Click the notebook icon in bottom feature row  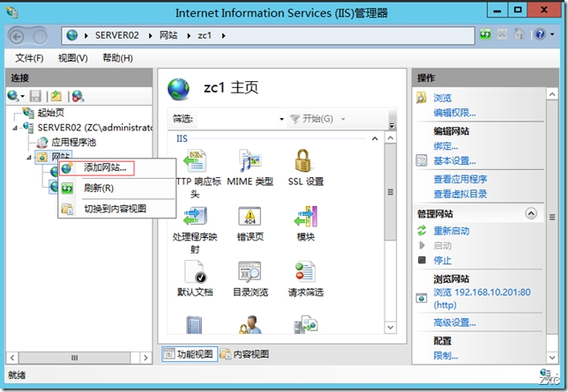point(194,325)
